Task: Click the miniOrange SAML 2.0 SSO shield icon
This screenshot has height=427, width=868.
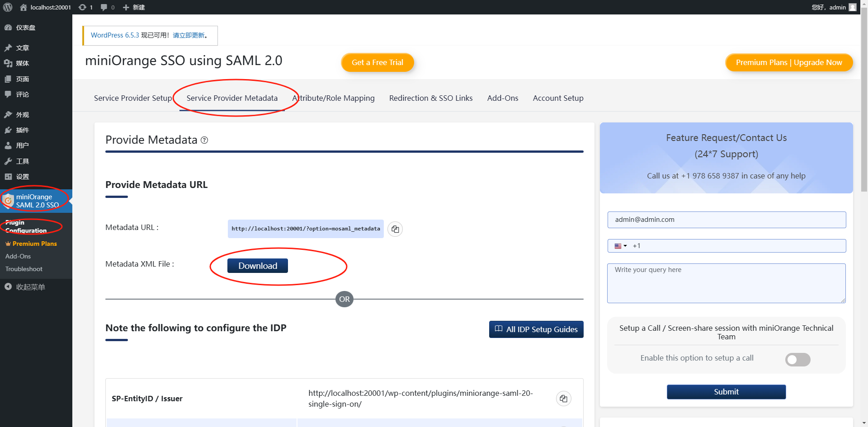Action: [8, 200]
